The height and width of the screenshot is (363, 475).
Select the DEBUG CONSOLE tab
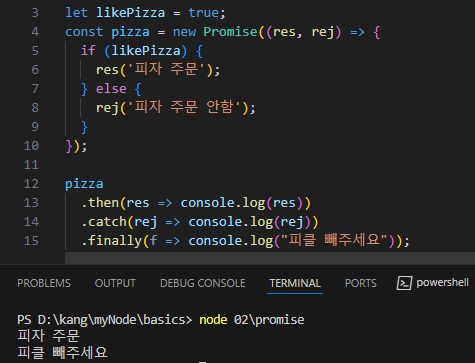pos(203,283)
